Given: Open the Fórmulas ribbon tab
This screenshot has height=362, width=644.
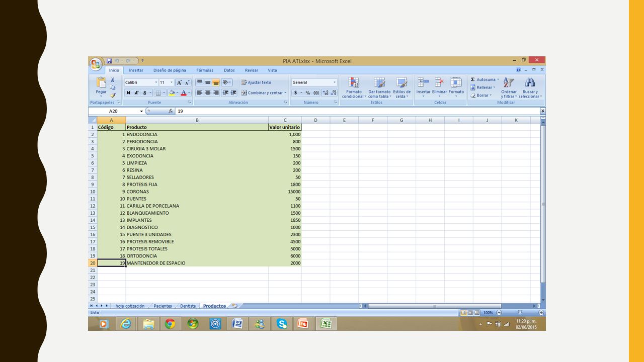Looking at the screenshot, I should coord(205,70).
